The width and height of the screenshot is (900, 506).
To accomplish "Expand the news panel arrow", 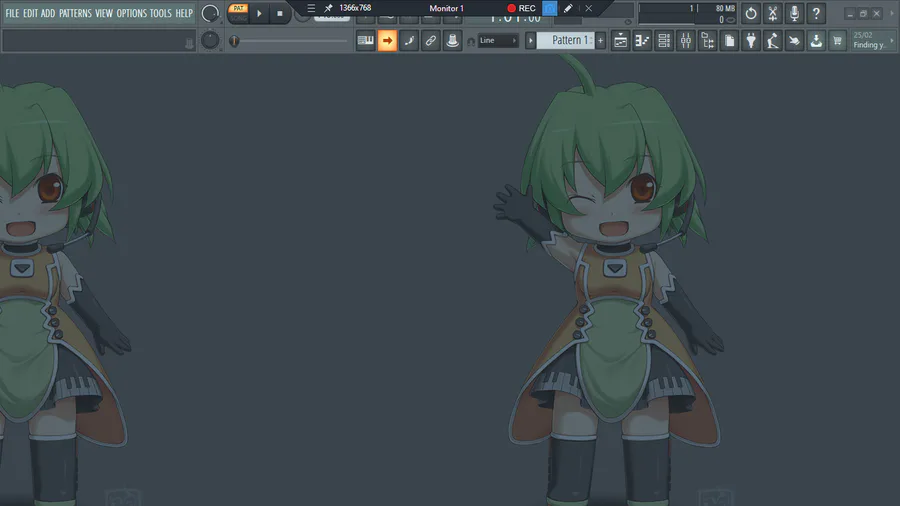I will [891, 40].
